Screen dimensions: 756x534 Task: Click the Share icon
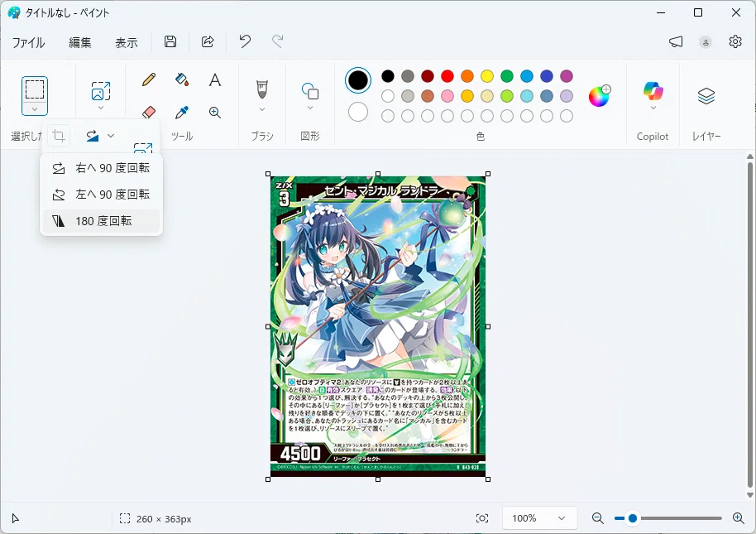[208, 41]
